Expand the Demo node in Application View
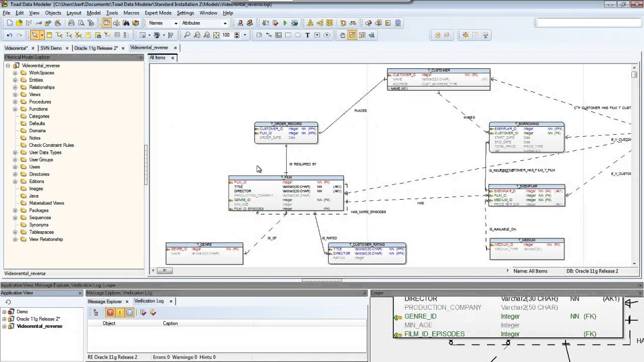644x362 pixels. [4, 312]
